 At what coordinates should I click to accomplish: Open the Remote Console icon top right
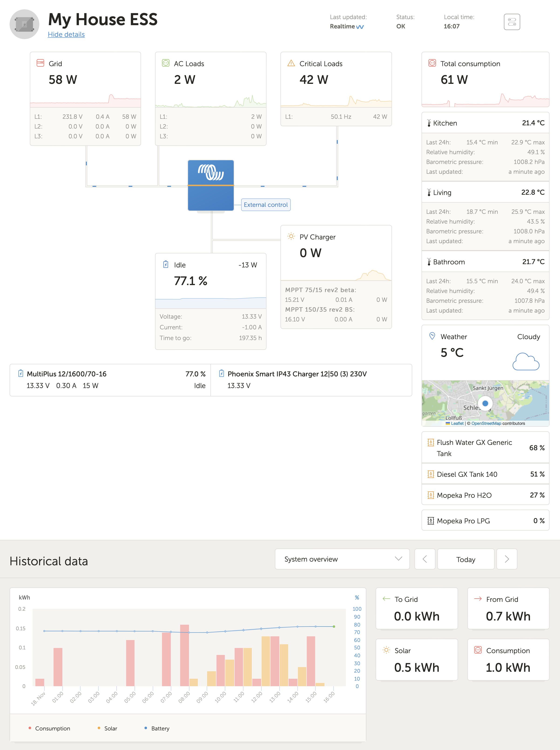point(512,22)
